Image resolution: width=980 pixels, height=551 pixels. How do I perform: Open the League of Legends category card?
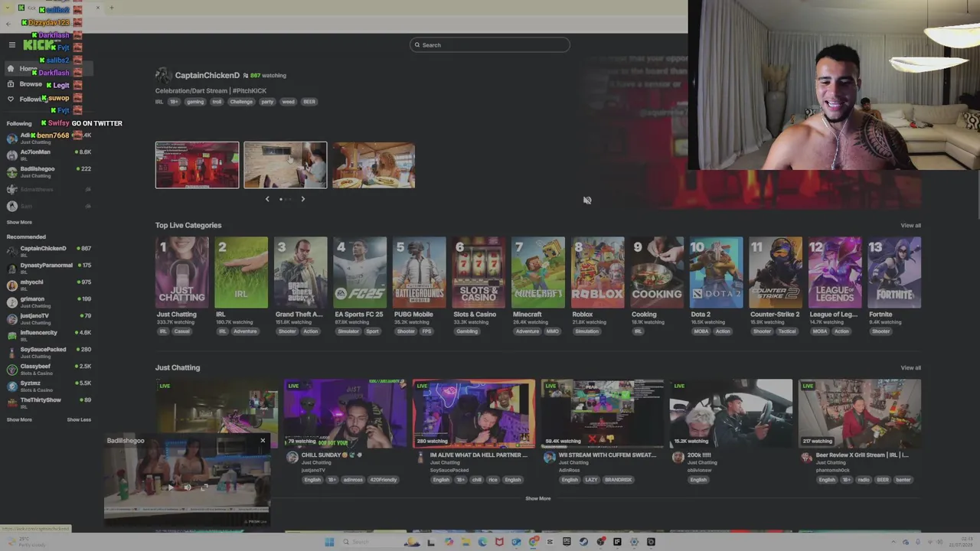[x=835, y=272]
